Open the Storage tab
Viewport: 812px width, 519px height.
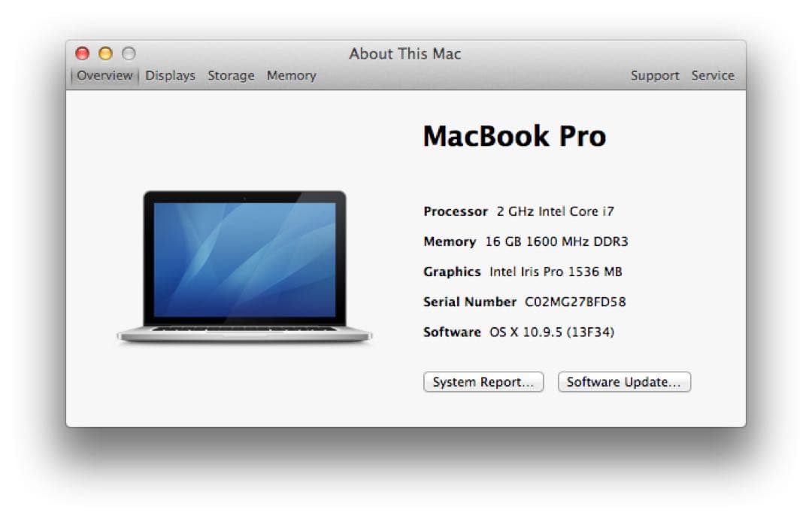coord(231,75)
